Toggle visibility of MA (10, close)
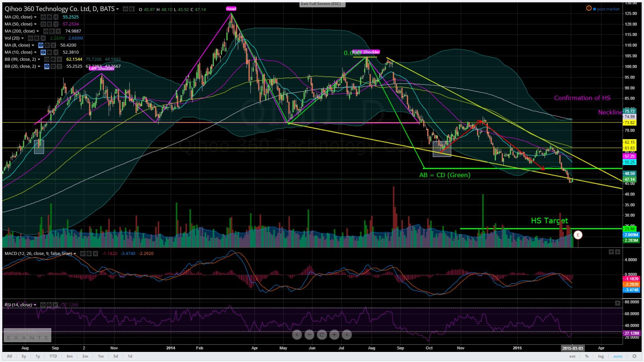Image resolution: width=644 pixels, height=362 pixels. coord(43,52)
